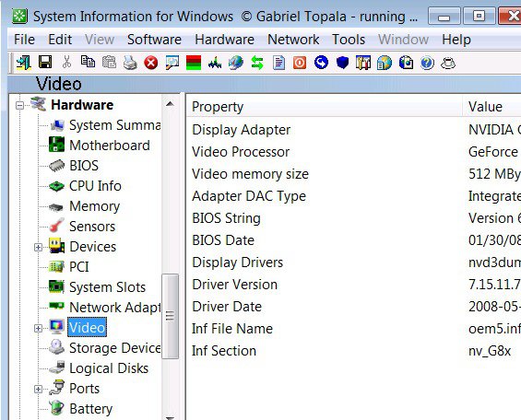
Task: Click the waveform graph toolbar icon
Action: click(x=215, y=63)
